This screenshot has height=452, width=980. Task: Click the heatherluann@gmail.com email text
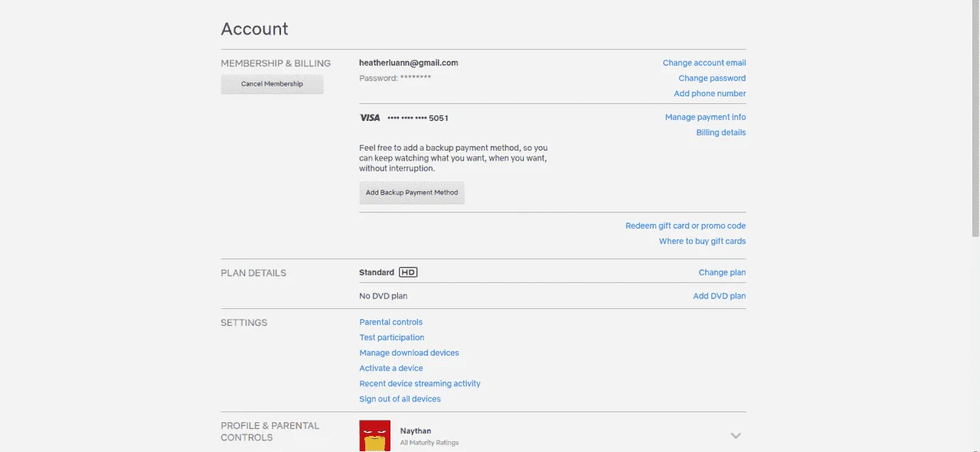click(409, 63)
